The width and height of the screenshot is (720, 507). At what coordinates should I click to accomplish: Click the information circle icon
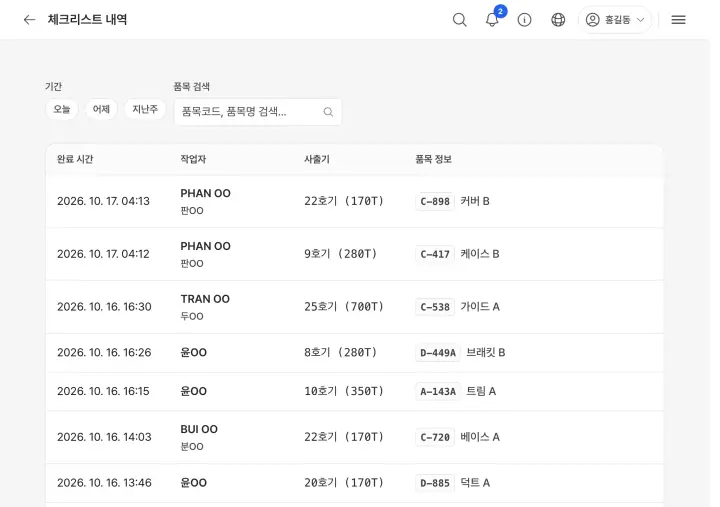pyautogui.click(x=524, y=20)
